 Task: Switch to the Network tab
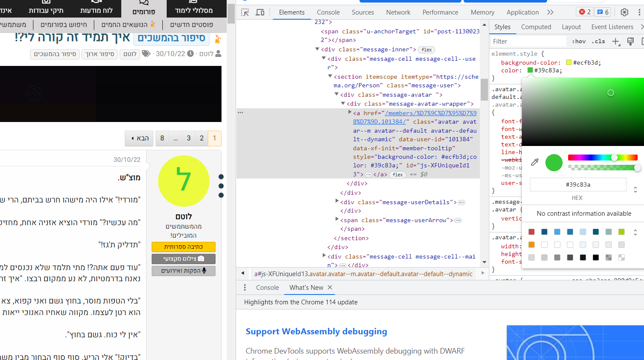pyautogui.click(x=398, y=12)
